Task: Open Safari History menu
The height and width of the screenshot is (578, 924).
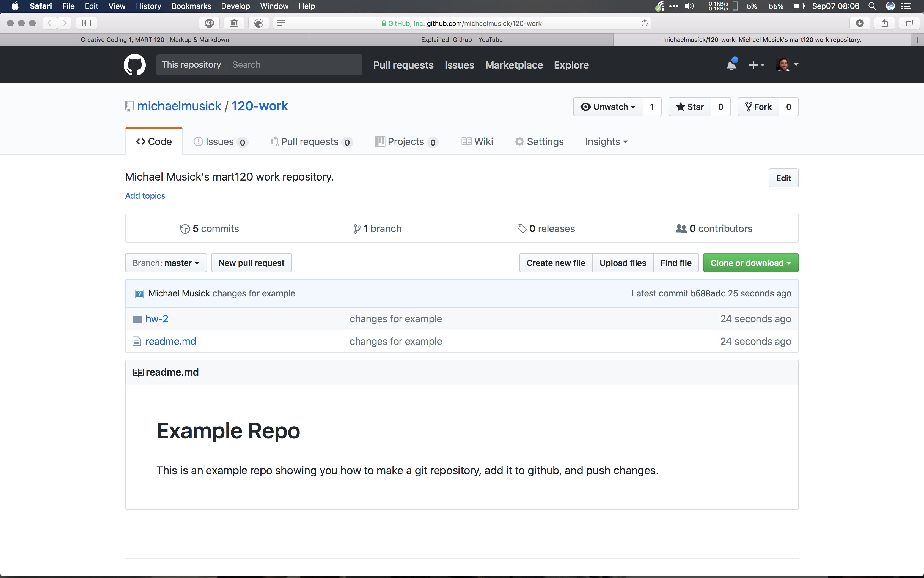Action: click(x=148, y=6)
